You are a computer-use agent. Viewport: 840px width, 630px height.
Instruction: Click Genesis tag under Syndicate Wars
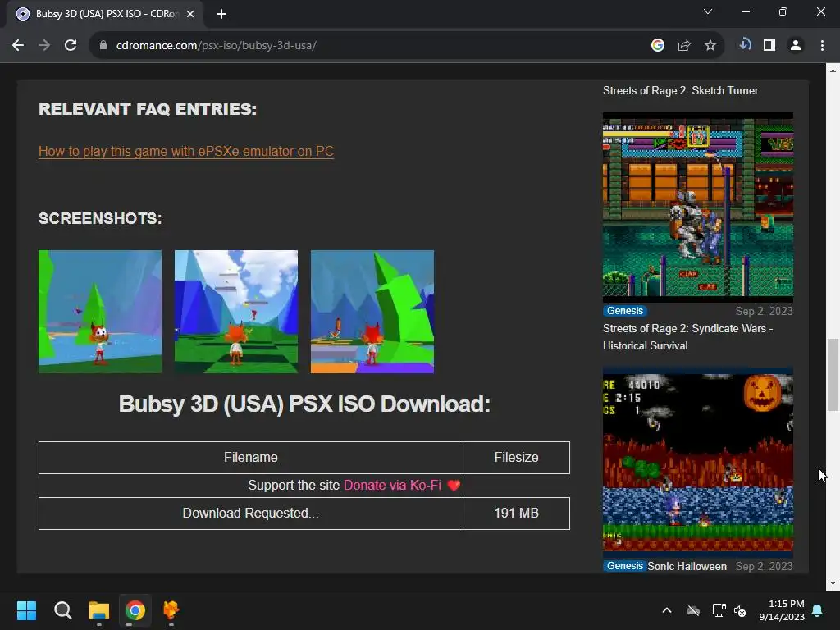point(624,311)
